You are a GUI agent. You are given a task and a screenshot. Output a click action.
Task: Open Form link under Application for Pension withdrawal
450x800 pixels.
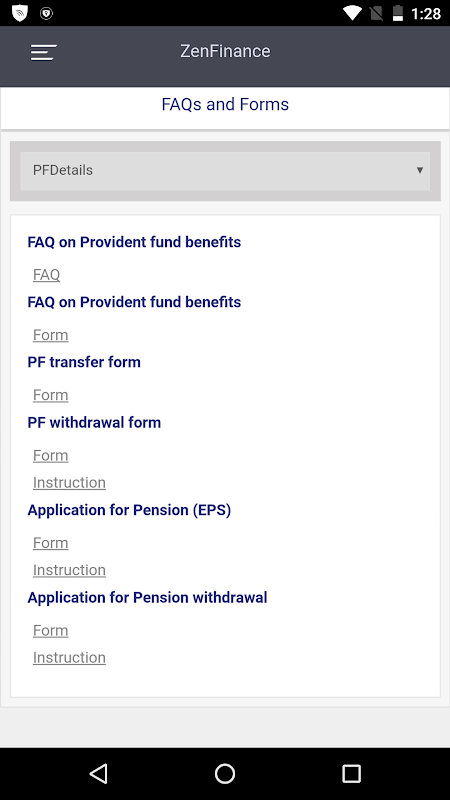[x=51, y=631]
